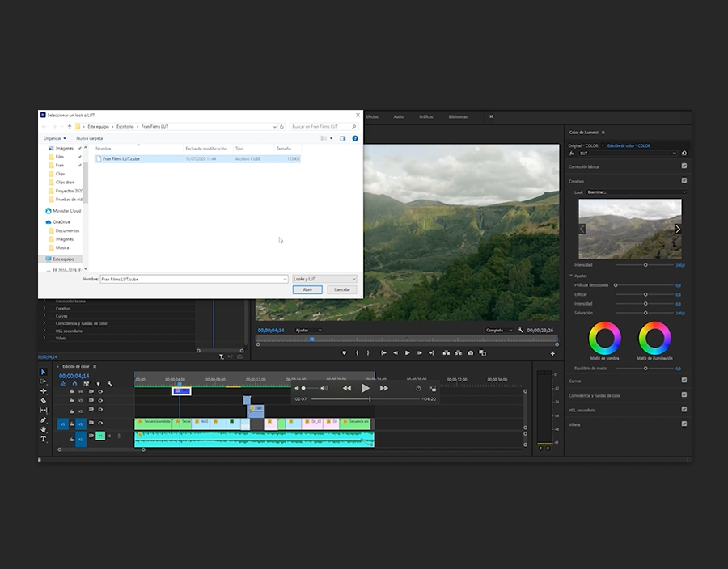This screenshot has height=569, width=728.
Task: Choose the Hand tool
Action: point(44,429)
